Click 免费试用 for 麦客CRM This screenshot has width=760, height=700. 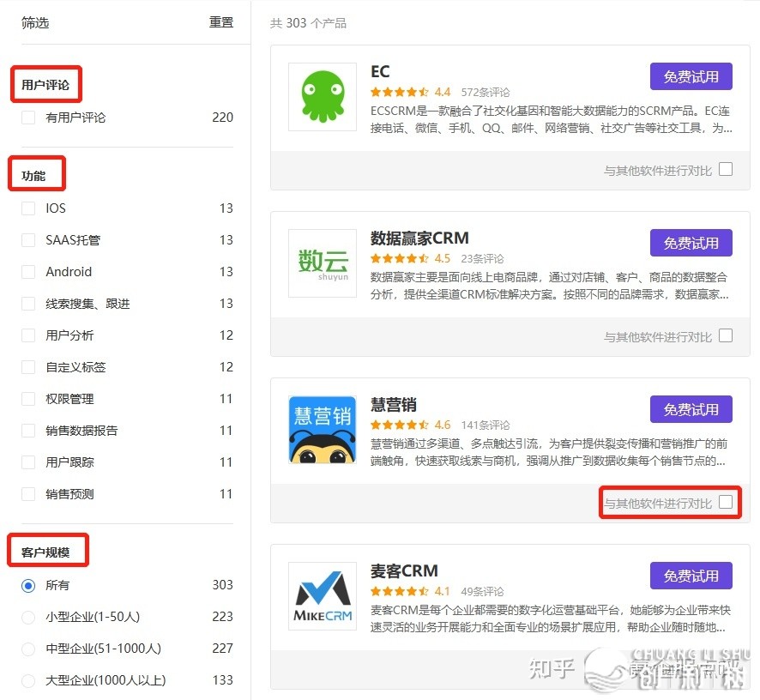(x=691, y=576)
